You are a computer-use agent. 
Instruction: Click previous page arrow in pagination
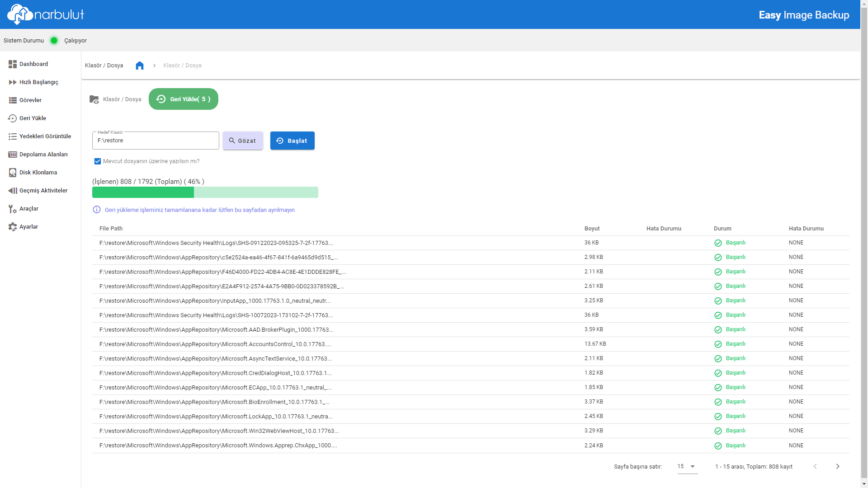(x=815, y=466)
